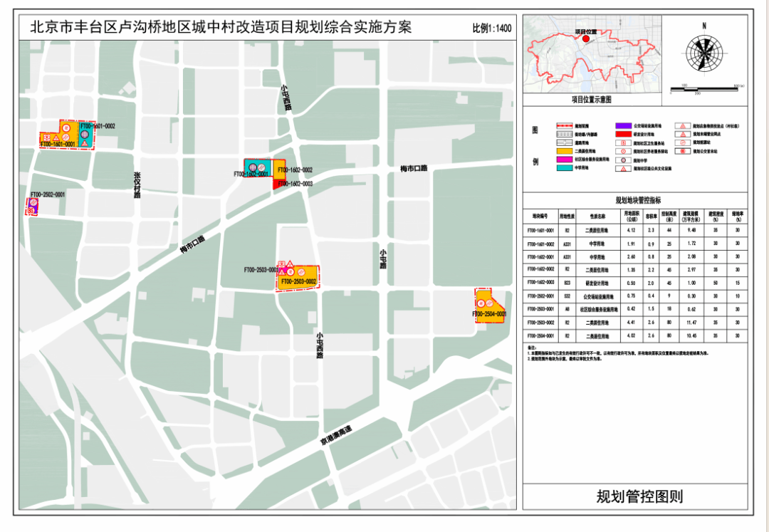This screenshot has width=769, height=532.
Task: Select the dashed-line road legend symbol
Action: coord(565,135)
